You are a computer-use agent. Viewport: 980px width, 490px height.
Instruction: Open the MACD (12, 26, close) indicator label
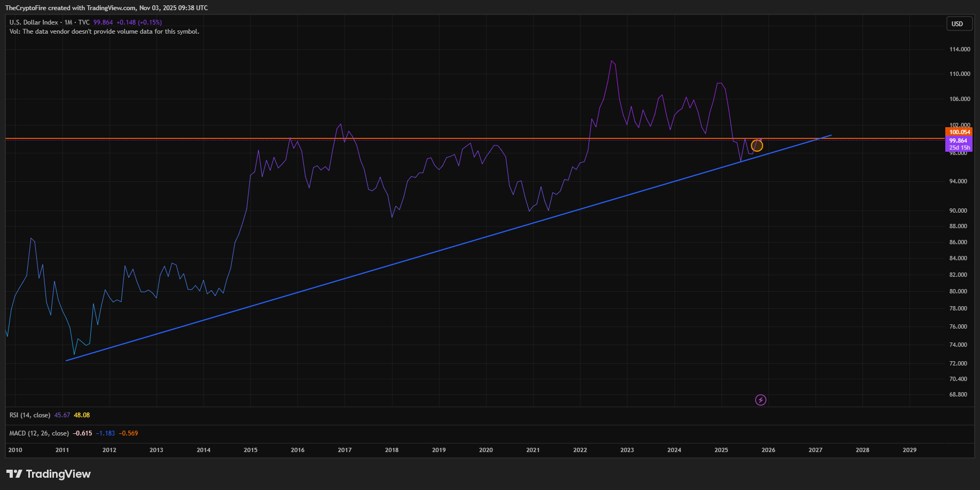pyautogui.click(x=39, y=433)
